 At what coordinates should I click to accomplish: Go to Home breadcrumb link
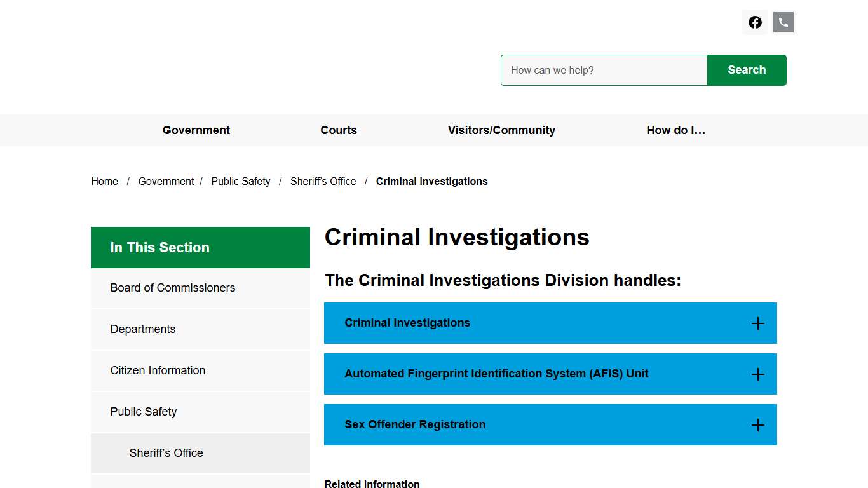pyautogui.click(x=104, y=181)
